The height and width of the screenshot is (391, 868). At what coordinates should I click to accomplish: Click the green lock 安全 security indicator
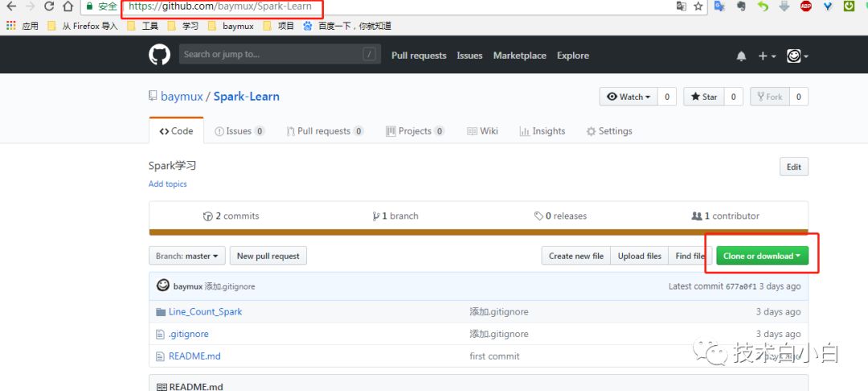[x=102, y=6]
